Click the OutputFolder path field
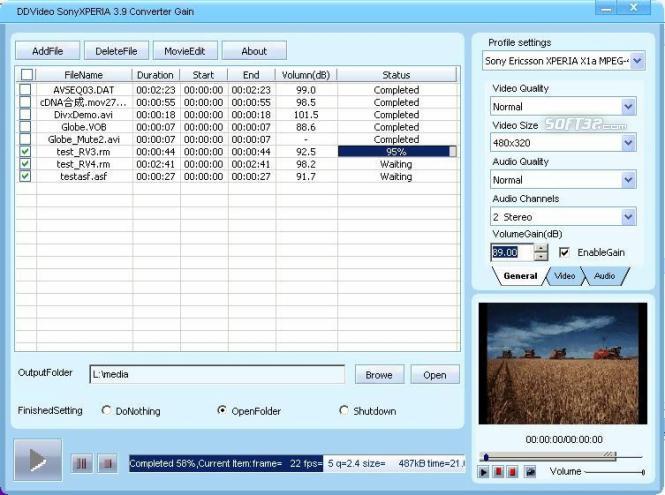The width and height of the screenshot is (665, 495). 217,374
